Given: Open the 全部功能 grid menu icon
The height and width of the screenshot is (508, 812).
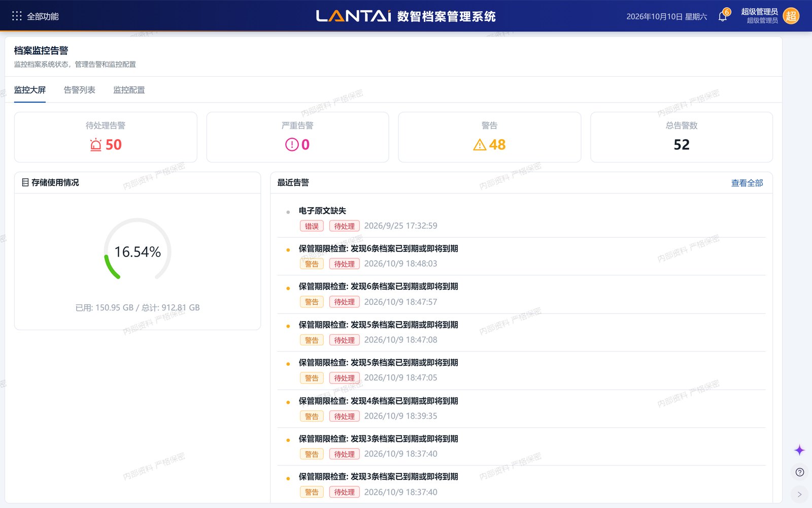Looking at the screenshot, I should (17, 16).
